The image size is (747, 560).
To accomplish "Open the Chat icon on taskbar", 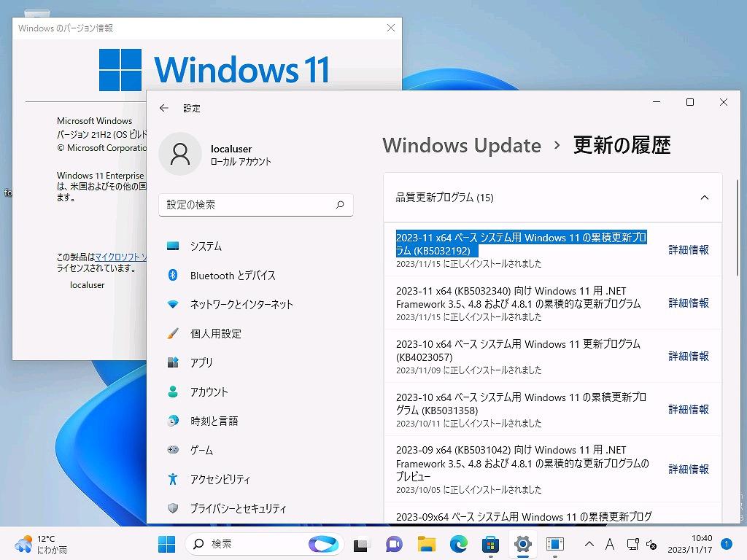I will tap(394, 544).
